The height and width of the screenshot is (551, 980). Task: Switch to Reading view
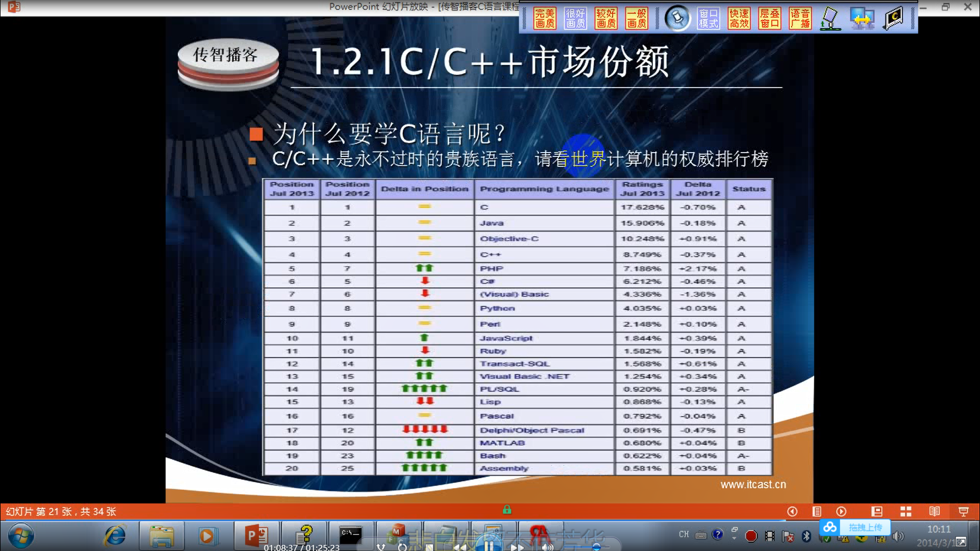pyautogui.click(x=935, y=511)
